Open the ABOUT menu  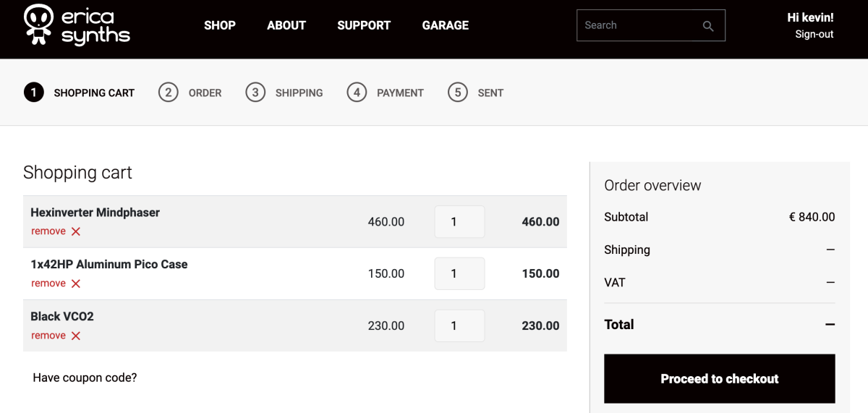pyautogui.click(x=286, y=25)
